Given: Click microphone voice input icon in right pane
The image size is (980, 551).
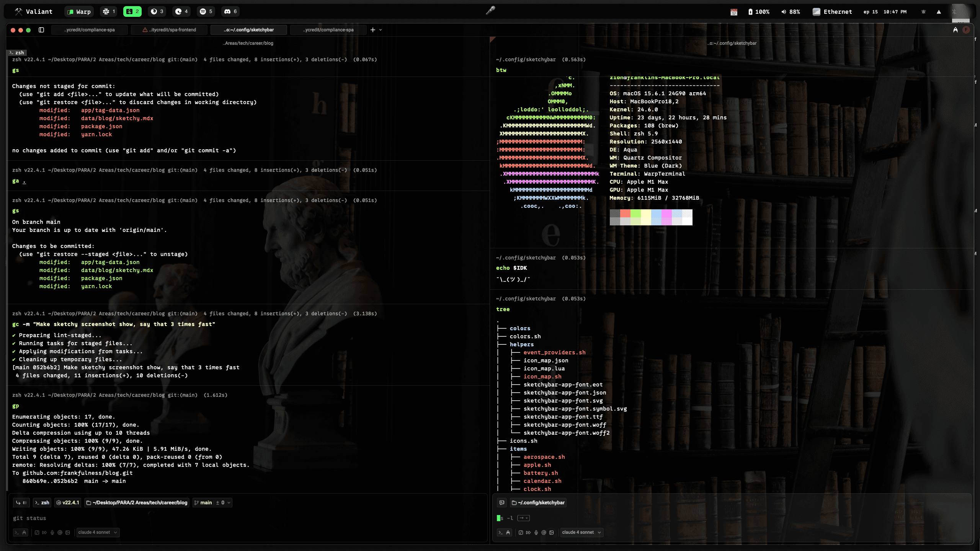Looking at the screenshot, I should coord(536,532).
